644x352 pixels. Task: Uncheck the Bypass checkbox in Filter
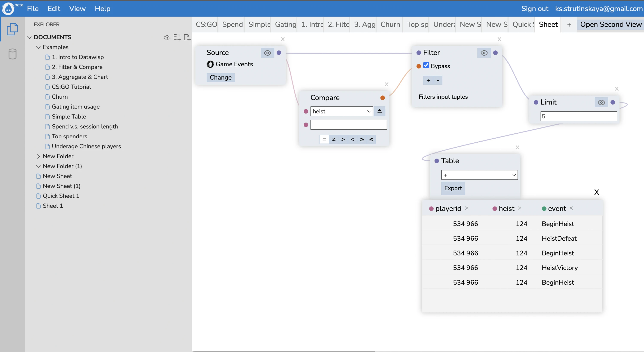426,66
